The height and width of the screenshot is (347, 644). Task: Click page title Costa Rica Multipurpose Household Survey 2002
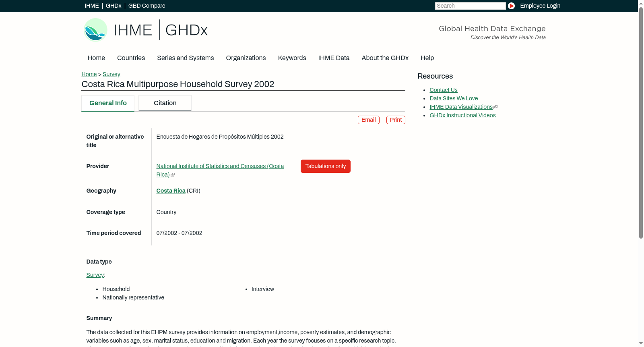178,84
